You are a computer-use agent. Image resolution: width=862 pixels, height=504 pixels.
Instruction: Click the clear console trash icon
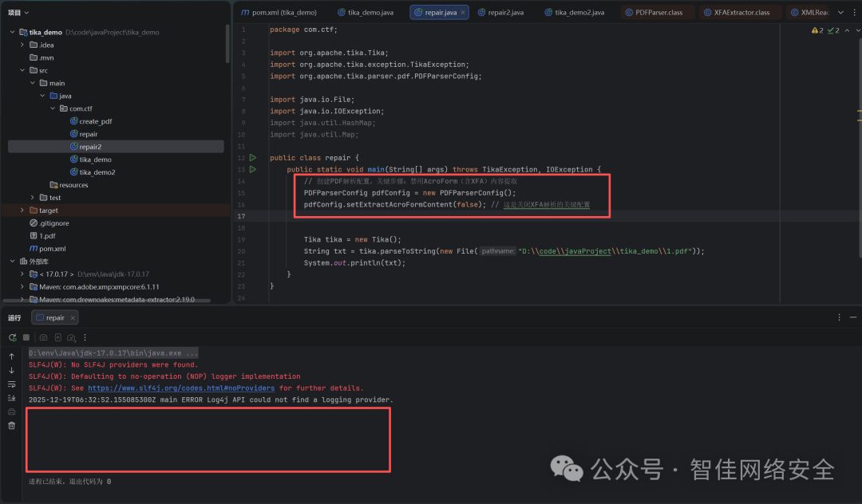tap(11, 426)
